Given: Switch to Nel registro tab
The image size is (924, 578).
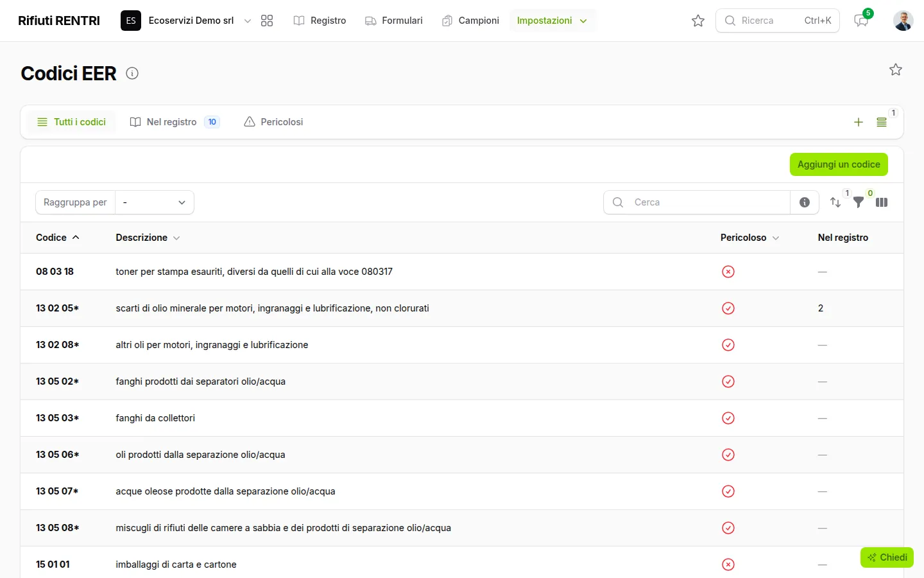Looking at the screenshot, I should tap(175, 122).
